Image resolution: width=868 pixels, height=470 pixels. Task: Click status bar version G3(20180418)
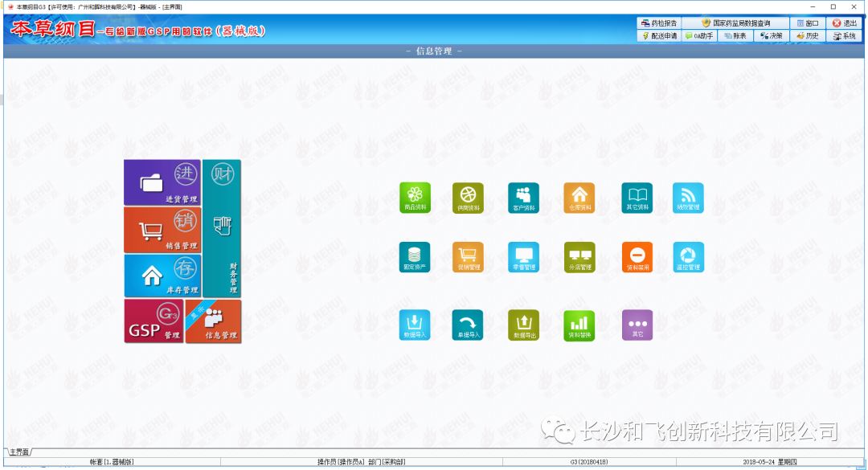point(589,462)
